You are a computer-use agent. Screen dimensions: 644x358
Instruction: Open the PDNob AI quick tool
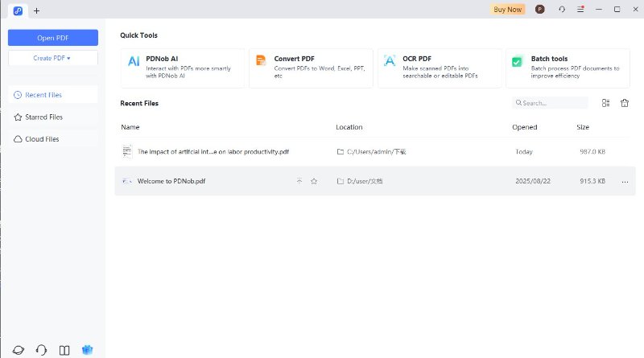click(182, 68)
